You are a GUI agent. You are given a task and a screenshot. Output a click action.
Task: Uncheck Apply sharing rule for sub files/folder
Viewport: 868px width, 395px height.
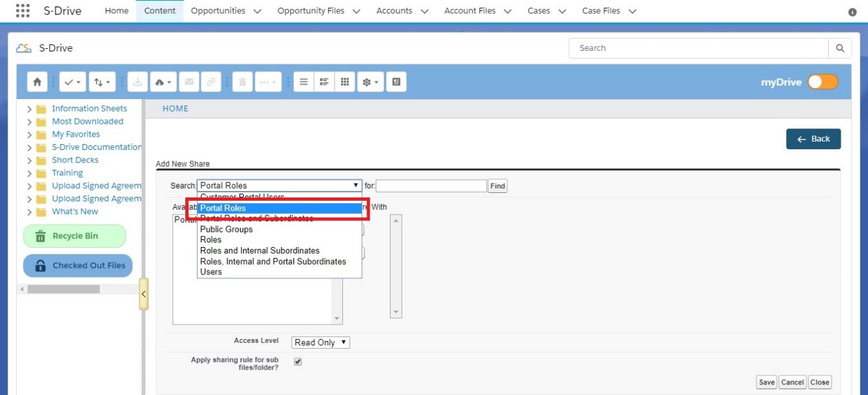tap(298, 362)
